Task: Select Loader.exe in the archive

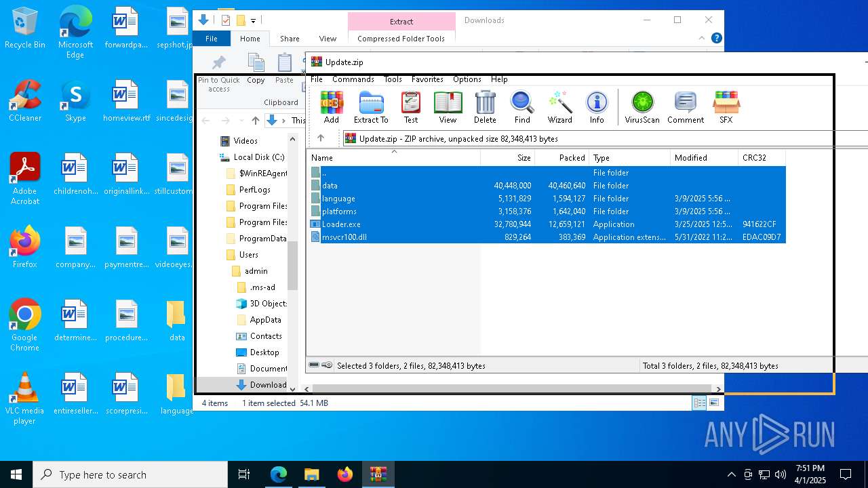Action: click(x=547, y=224)
